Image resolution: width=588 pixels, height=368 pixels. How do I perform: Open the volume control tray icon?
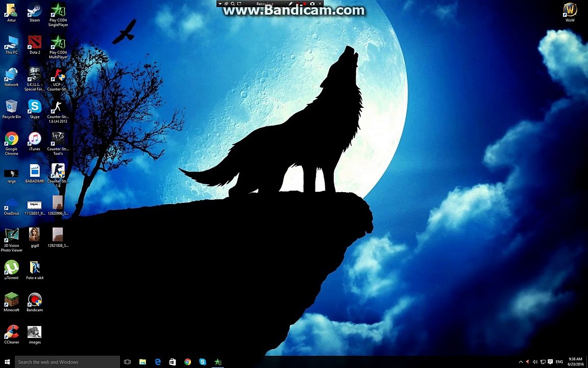(x=535, y=362)
